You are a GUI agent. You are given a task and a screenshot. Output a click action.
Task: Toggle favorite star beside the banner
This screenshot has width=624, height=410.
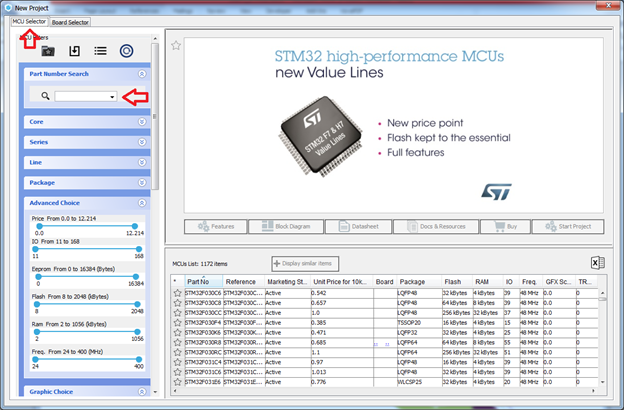[x=176, y=45]
